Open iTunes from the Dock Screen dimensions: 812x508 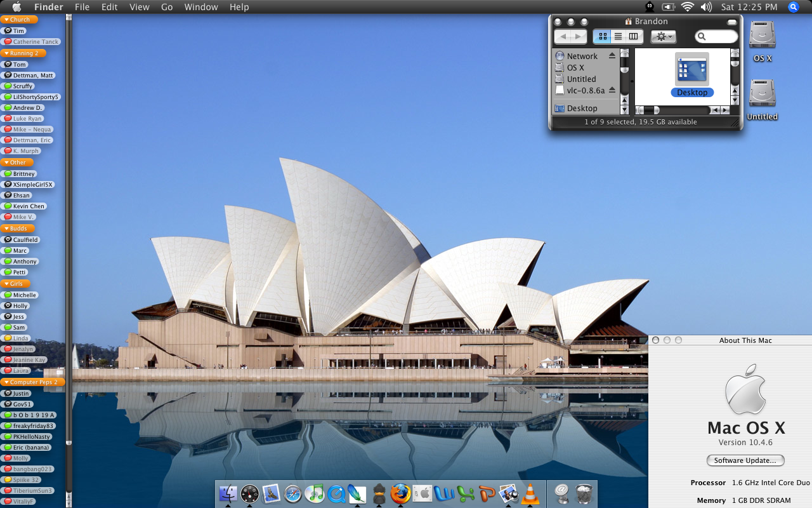[315, 493]
